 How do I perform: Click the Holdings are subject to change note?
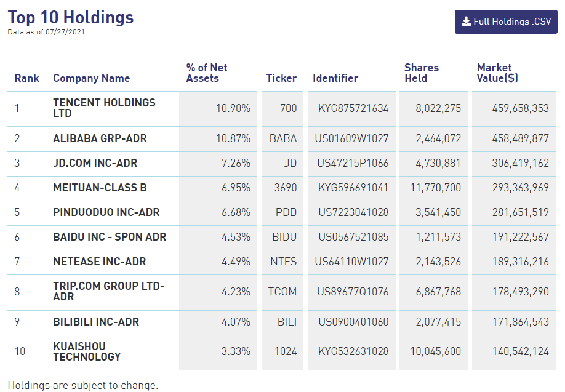[83, 385]
